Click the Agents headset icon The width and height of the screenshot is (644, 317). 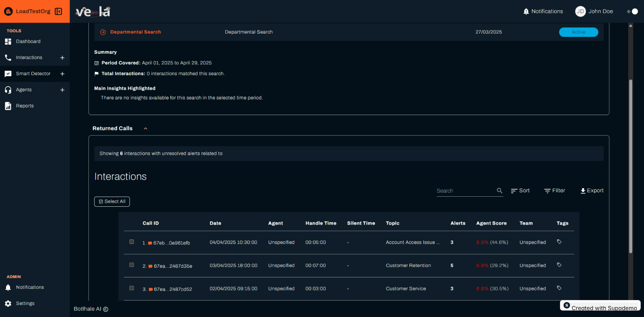pos(8,90)
